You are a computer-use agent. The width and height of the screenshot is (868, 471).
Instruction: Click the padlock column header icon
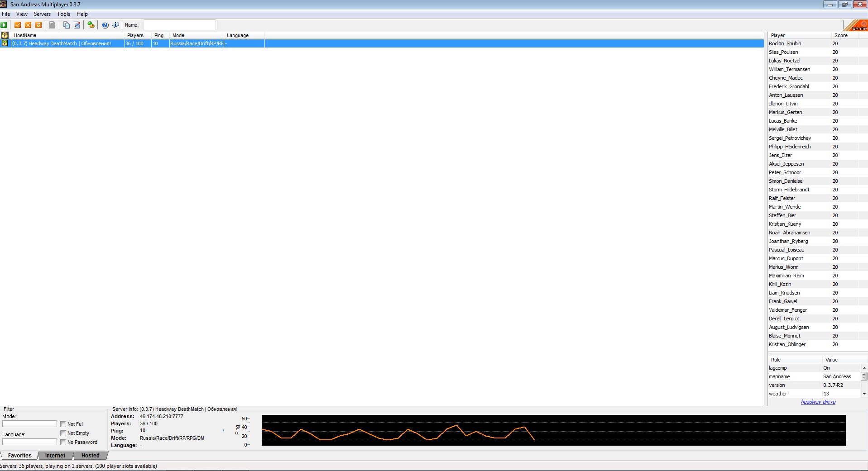pos(5,35)
